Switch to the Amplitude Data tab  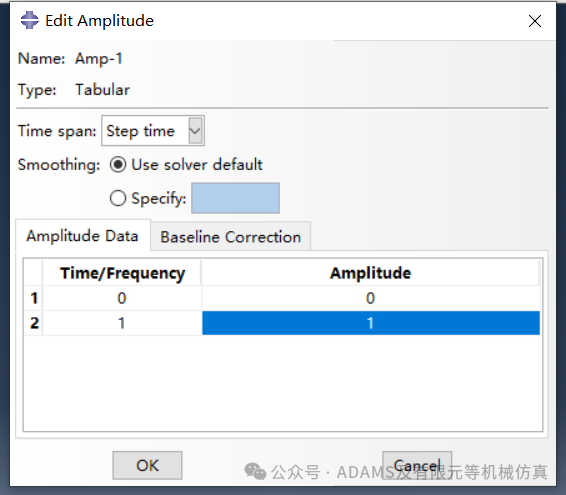click(83, 235)
